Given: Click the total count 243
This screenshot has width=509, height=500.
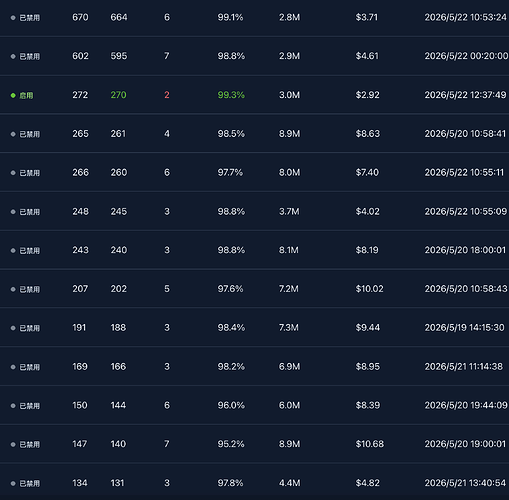Looking at the screenshot, I should tap(80, 250).
